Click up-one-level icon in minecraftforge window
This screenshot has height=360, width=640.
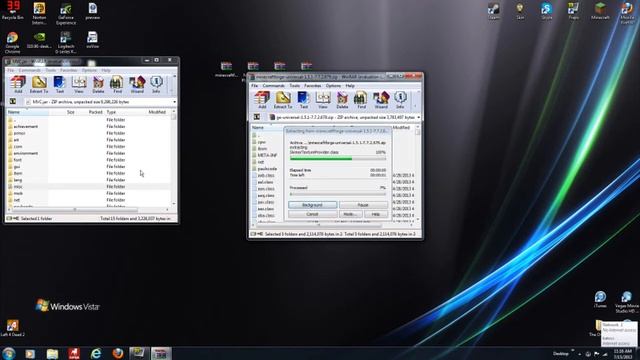pyautogui.click(x=257, y=117)
